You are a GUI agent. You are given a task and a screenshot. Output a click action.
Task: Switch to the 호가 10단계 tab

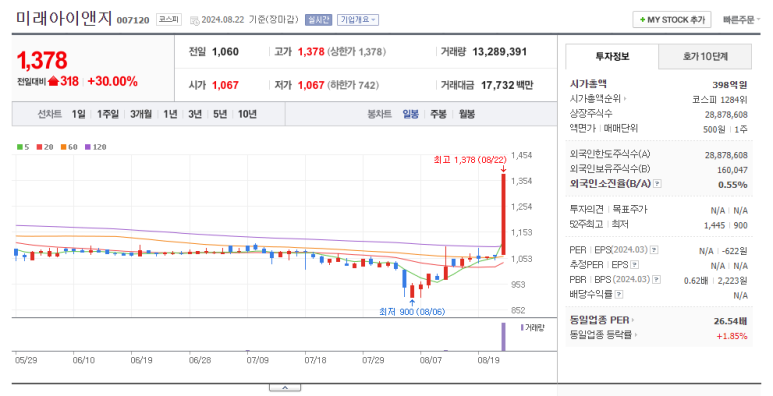point(705,57)
